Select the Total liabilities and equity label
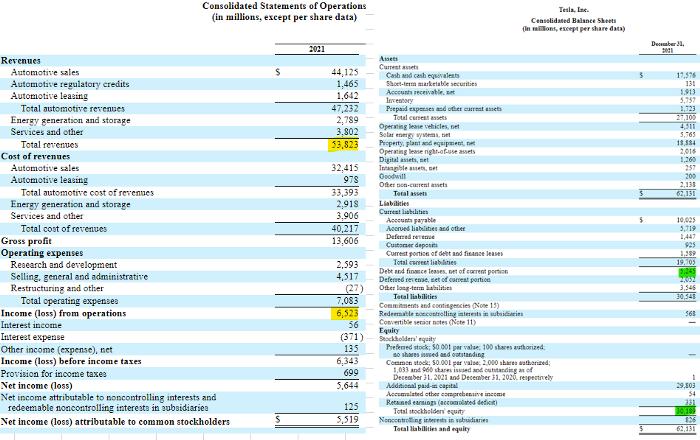The width and height of the screenshot is (700, 440). coord(431,429)
